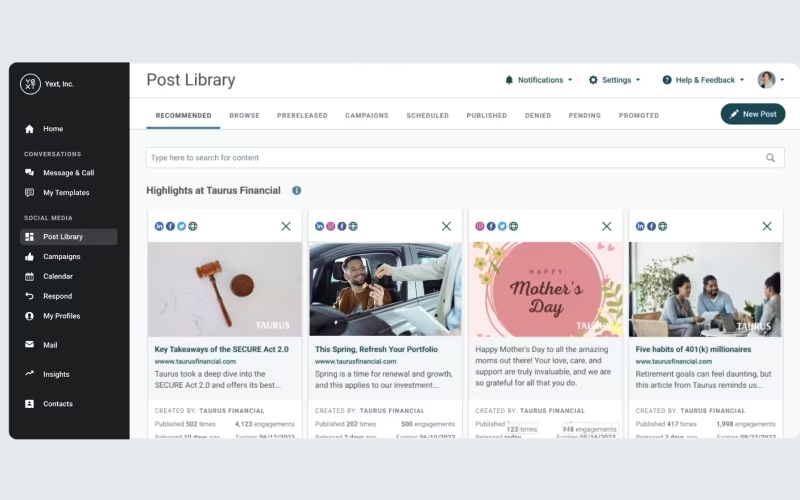
Task: Select Post Library in sidebar
Action: click(x=68, y=237)
